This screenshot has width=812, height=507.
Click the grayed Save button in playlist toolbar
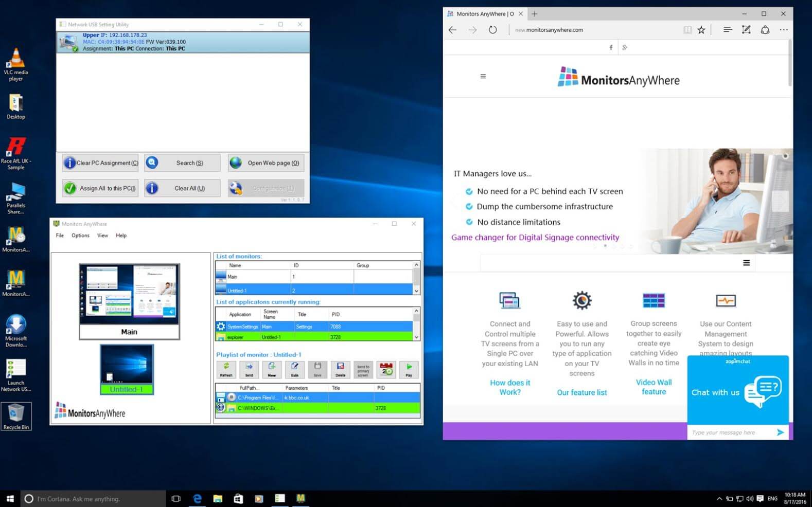click(317, 369)
